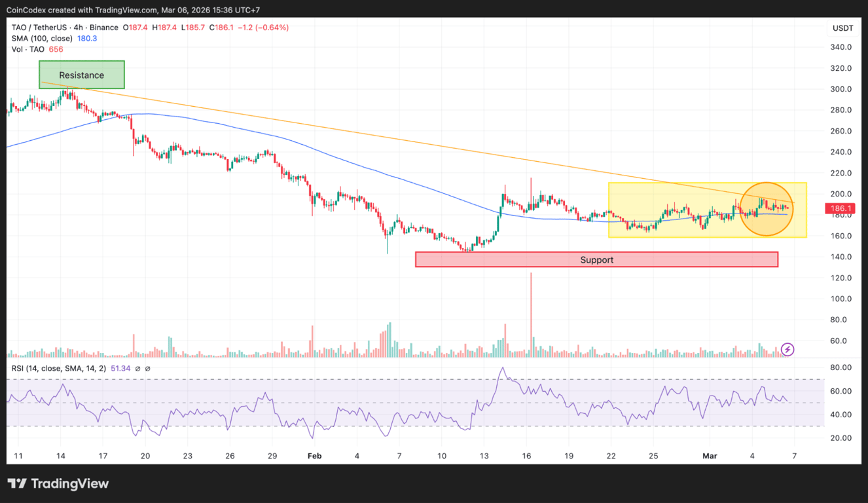Click the orange circle highlighting recent candles
Viewport: 868px width, 503px height.
click(x=767, y=208)
